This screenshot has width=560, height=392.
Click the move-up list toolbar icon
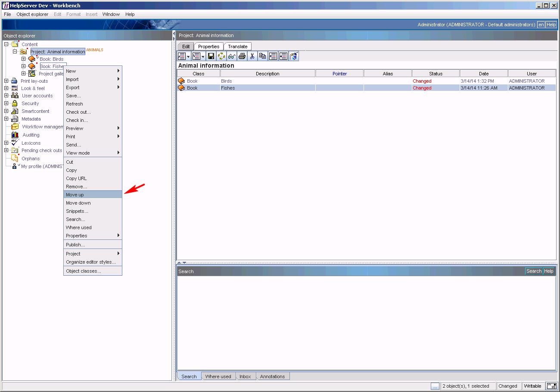click(x=273, y=56)
